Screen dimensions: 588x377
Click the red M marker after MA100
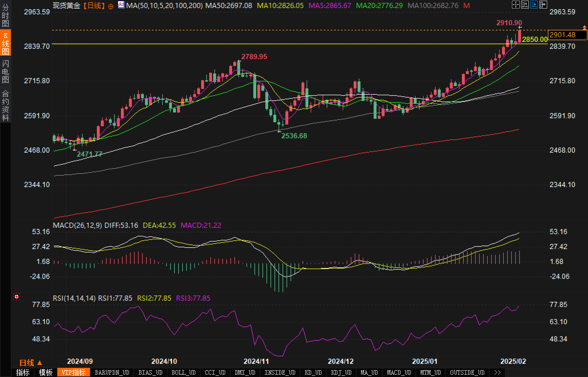click(467, 6)
